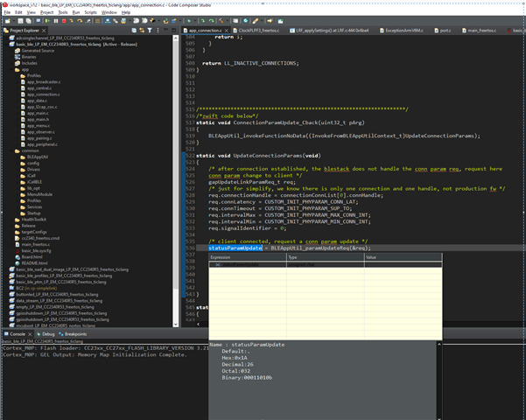Switch to the Breakpoints tab
The width and height of the screenshot is (526, 420).
(x=74, y=333)
